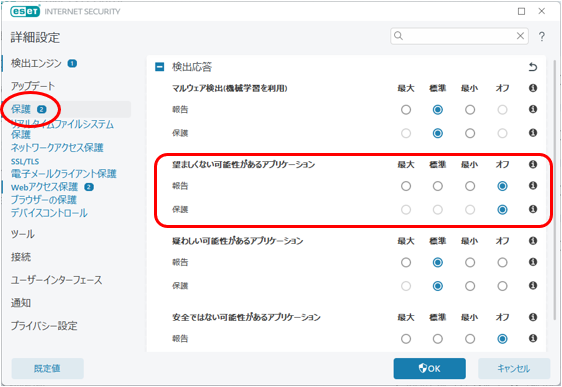
Task: Click info icon for マルウェア検出 報告 row
Action: click(533, 109)
